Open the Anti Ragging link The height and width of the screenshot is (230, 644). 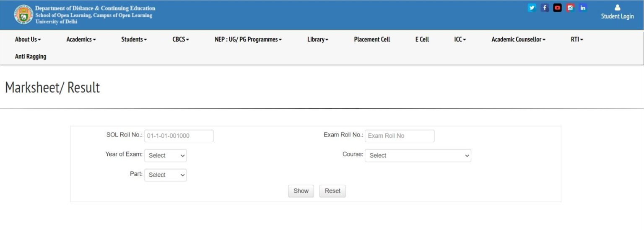31,56
